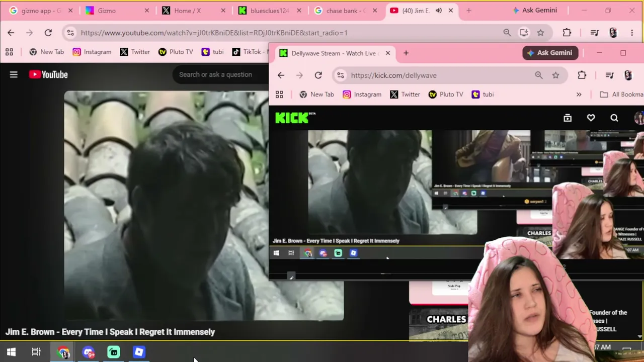Image resolution: width=644 pixels, height=362 pixels.
Task: Open the green app on the taskbar
Action: (x=114, y=352)
